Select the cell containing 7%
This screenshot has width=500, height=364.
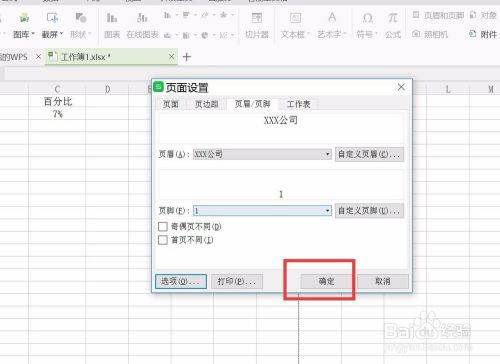coord(57,114)
